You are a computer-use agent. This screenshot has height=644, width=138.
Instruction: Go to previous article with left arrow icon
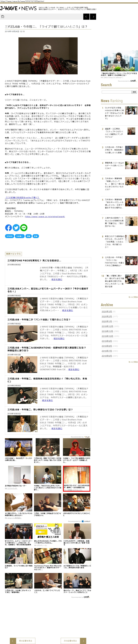tap(86, 17)
